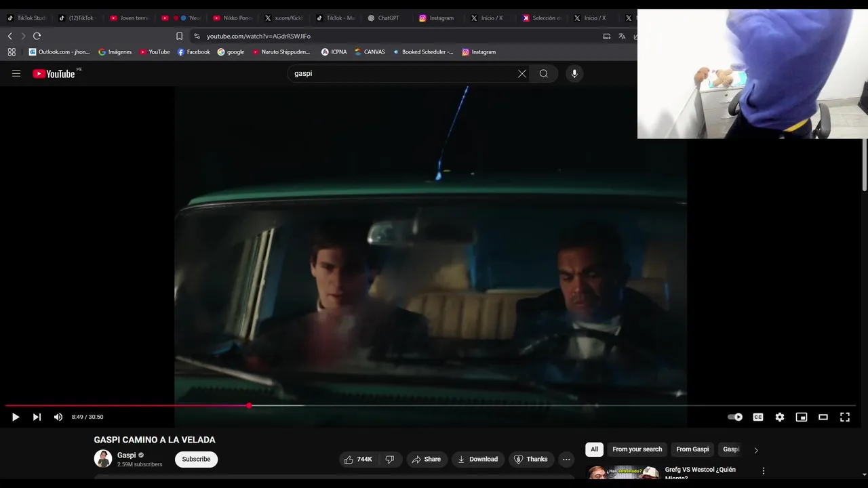Switch to the Selección tab
This screenshot has width=868, height=488.
(x=542, y=18)
